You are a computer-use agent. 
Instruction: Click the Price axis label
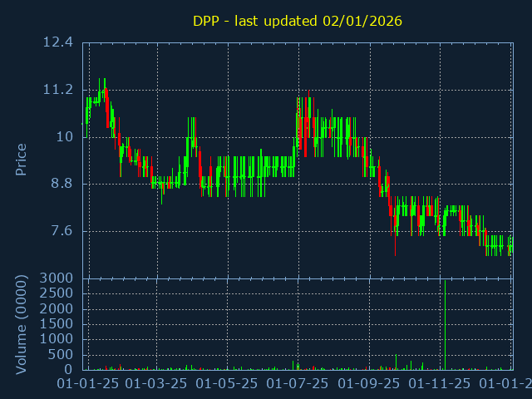pyautogui.click(x=22, y=159)
